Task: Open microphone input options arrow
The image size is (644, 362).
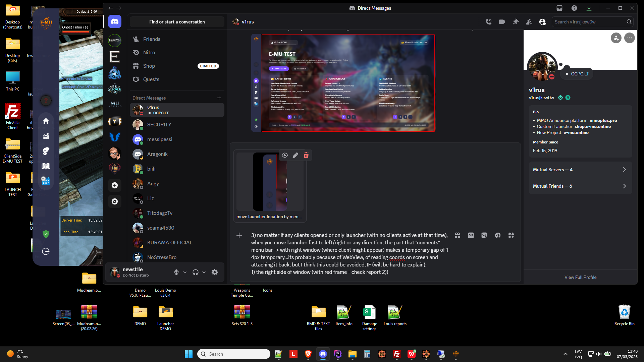Action: [185, 272]
